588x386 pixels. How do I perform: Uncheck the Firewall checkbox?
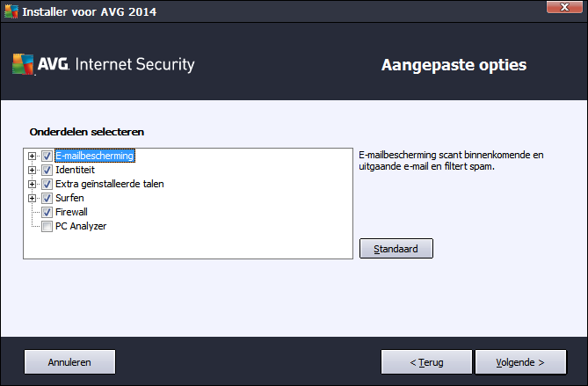pos(47,212)
